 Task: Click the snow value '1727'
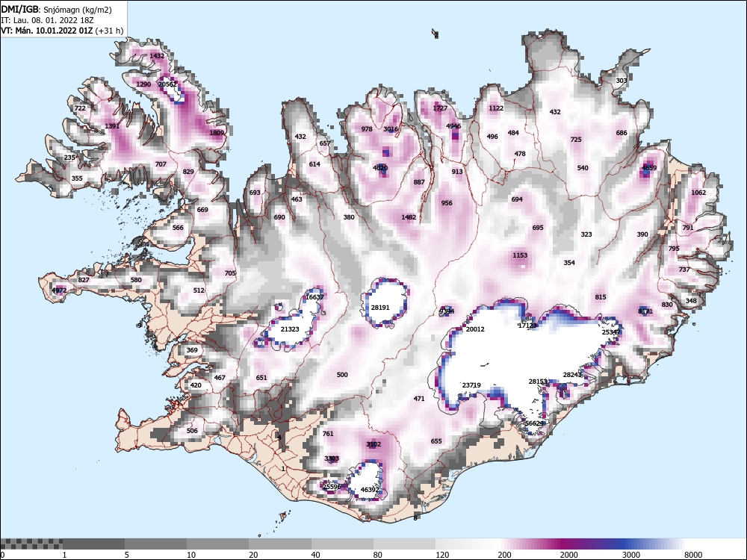point(440,108)
